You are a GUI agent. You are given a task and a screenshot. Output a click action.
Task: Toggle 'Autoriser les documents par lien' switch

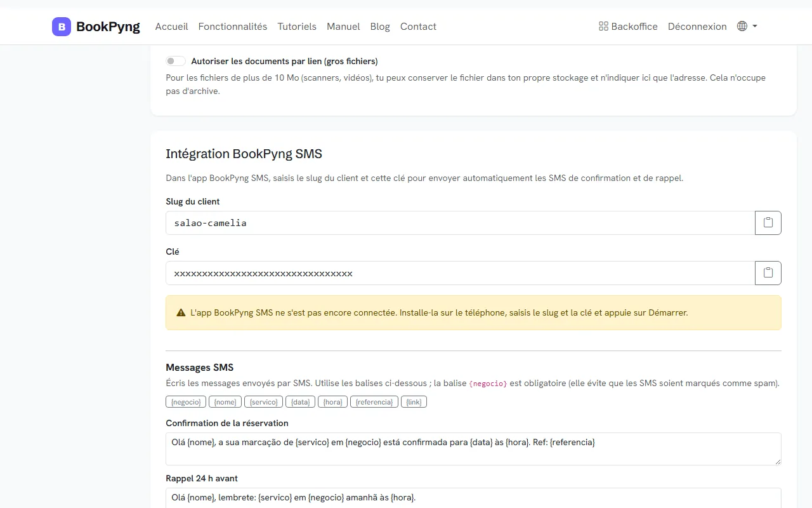click(x=176, y=62)
